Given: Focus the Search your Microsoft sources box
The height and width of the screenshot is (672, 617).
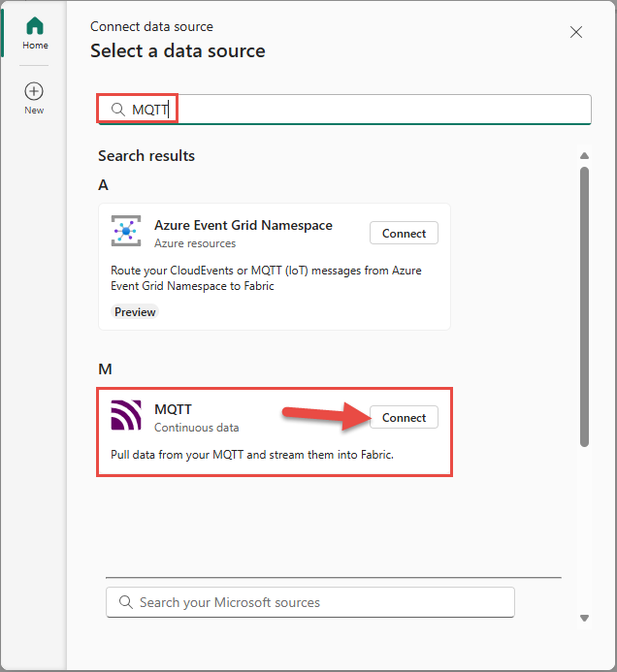Looking at the screenshot, I should (x=320, y=602).
